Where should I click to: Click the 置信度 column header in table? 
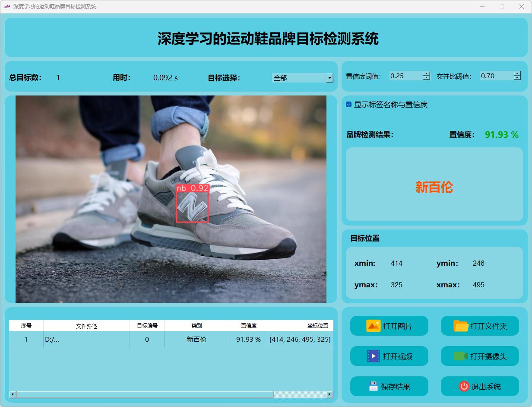(x=248, y=326)
